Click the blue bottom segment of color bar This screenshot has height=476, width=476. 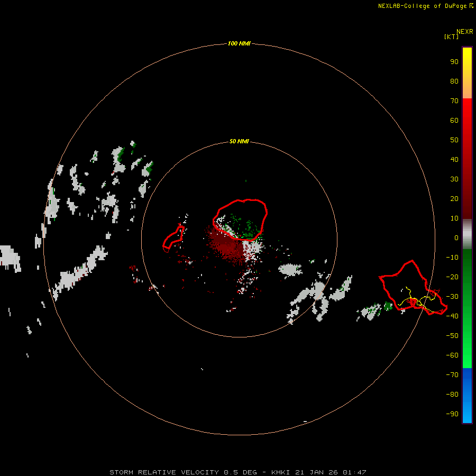(x=467, y=396)
